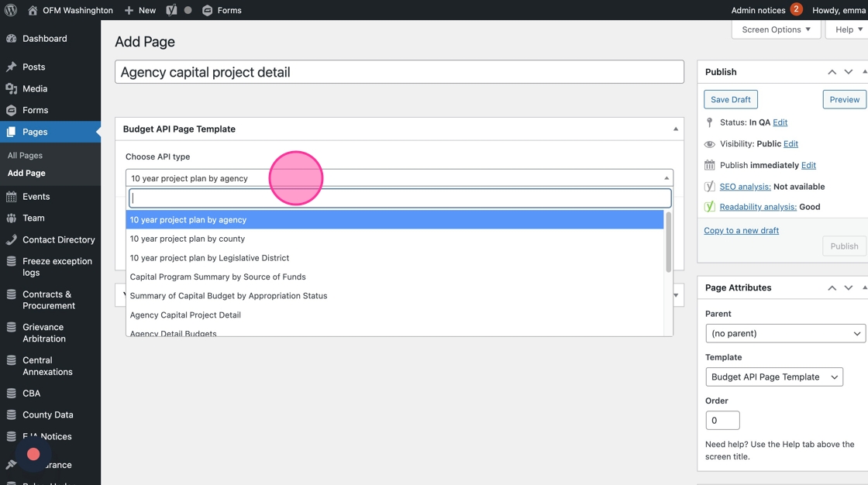The image size is (868, 485).
Task: Click the Save Draft button
Action: pos(730,99)
